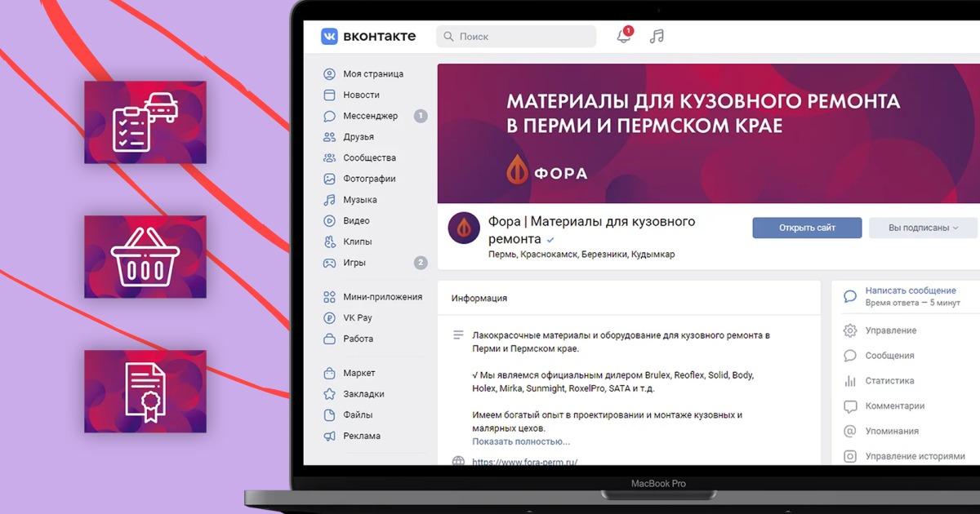
Task: Open the Friends icon in sidebar
Action: (x=329, y=137)
